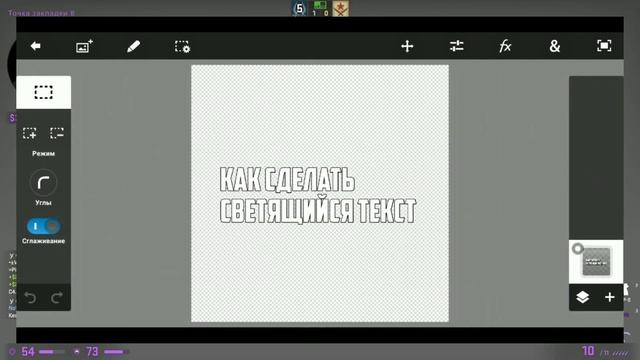
Task: Click the ammo count 10 in game HUD
Action: (x=588, y=351)
